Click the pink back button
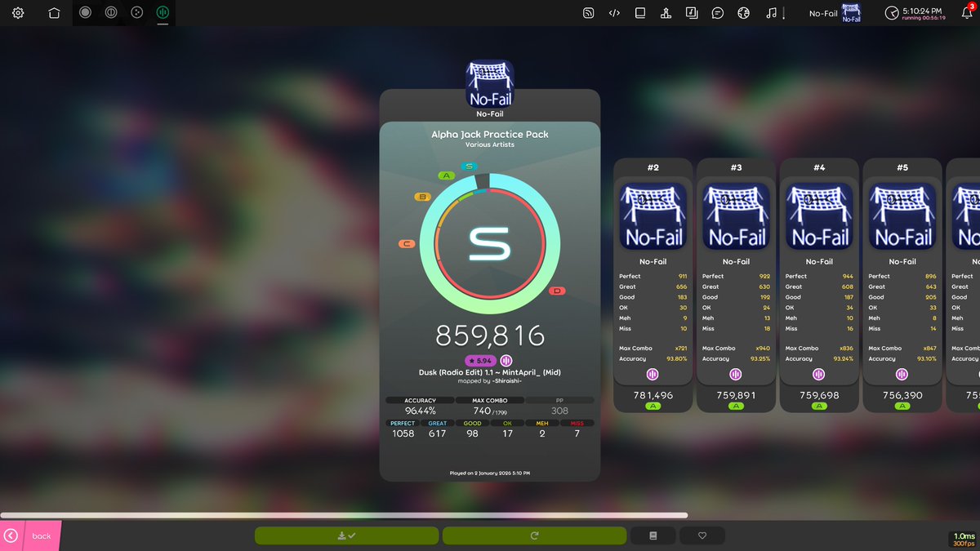 tap(30, 535)
